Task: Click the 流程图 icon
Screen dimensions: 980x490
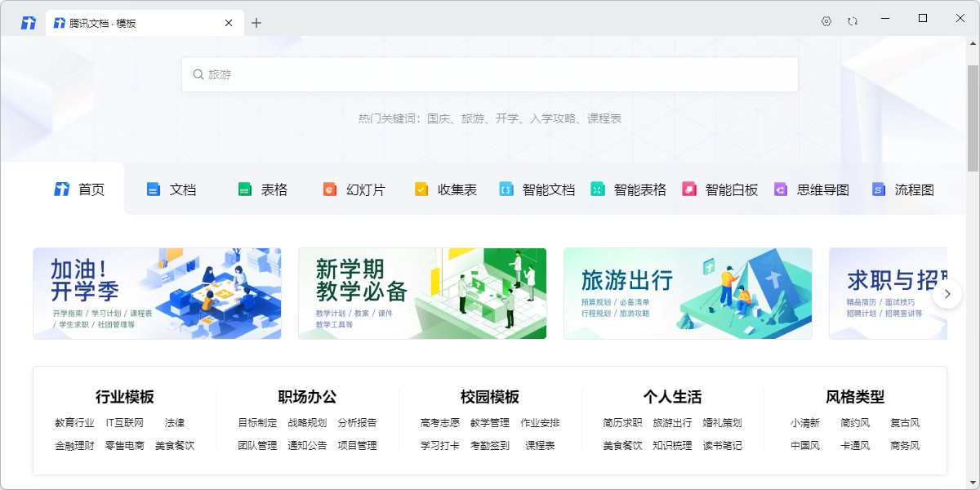Action: click(879, 189)
